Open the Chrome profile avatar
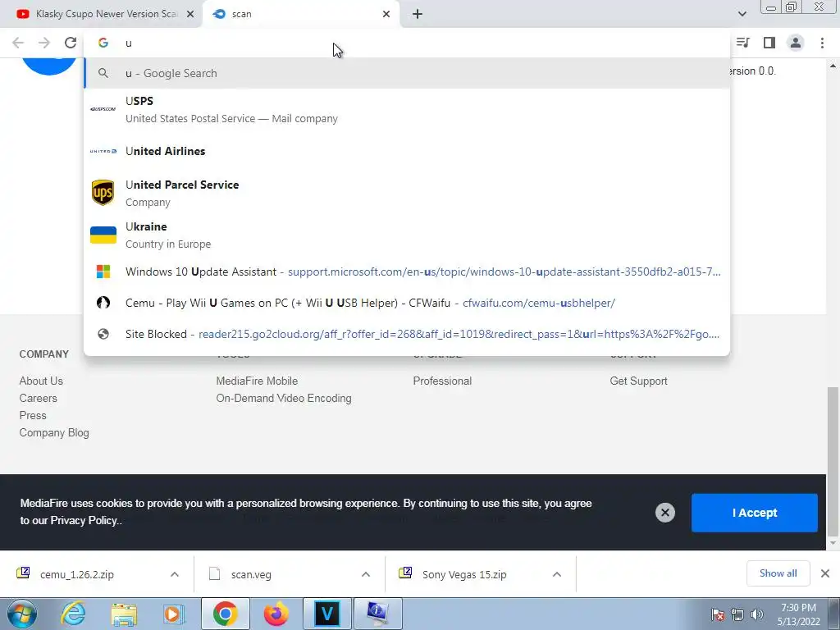Viewport: 840px width, 630px height. [x=796, y=43]
